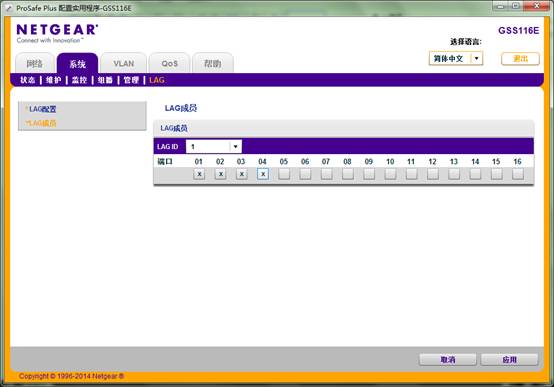
Task: Select port 10 checkbox
Action: click(390, 174)
